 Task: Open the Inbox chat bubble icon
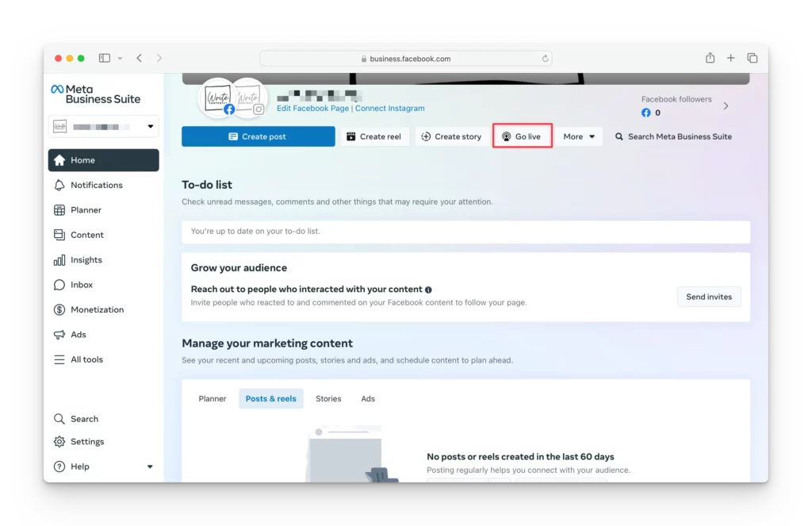tap(59, 285)
